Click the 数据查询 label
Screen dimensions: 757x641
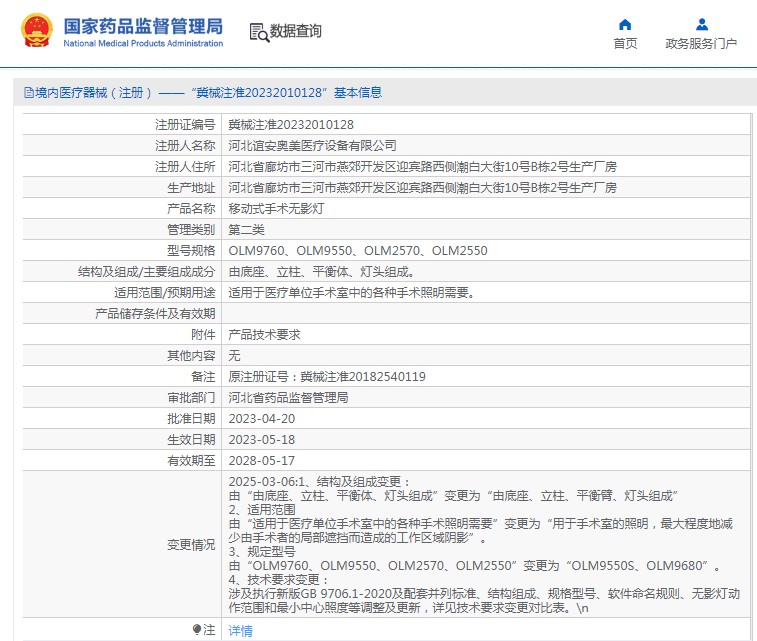(x=295, y=31)
